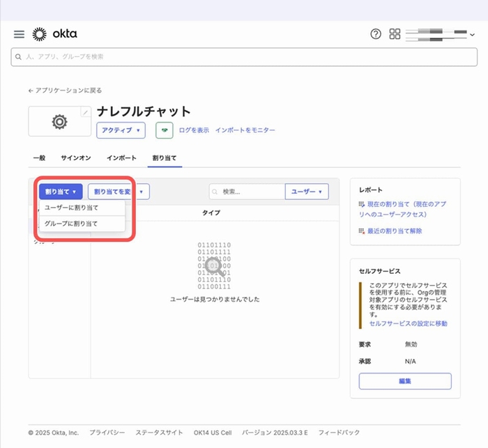Open the ユーザー filter dropdown
Screen dimensions: 488x448
pyautogui.click(x=307, y=192)
